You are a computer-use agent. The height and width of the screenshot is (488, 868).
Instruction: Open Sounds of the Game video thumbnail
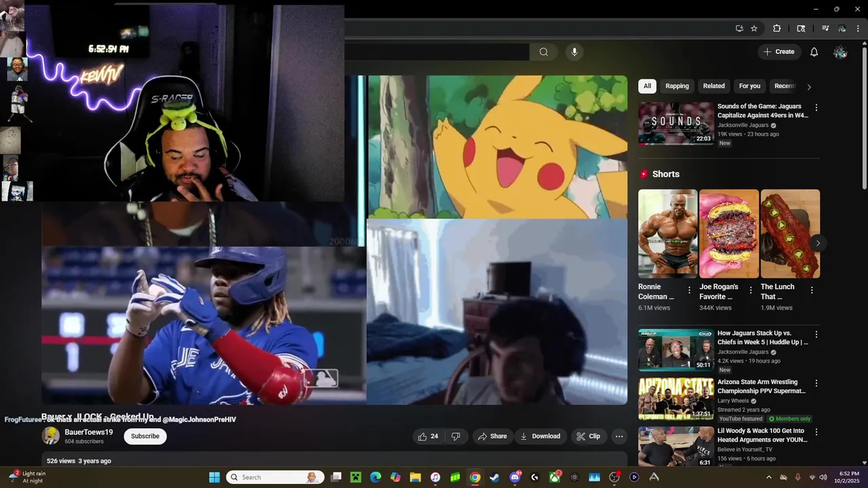coord(676,123)
